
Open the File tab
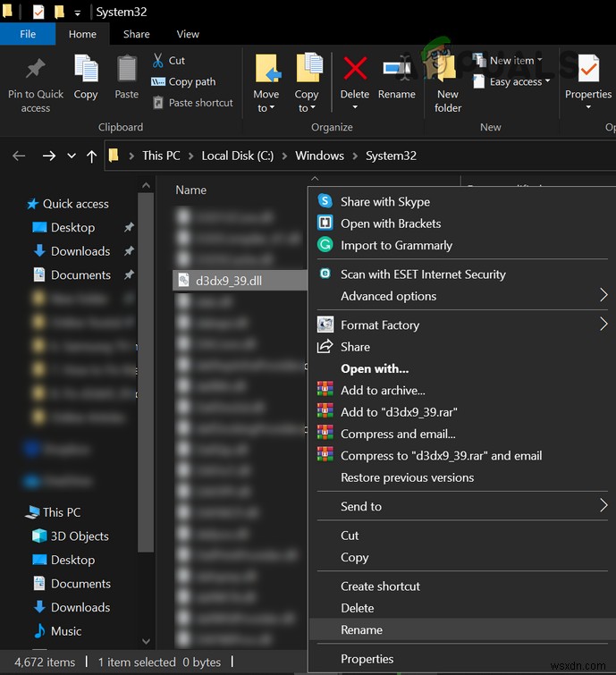(28, 34)
